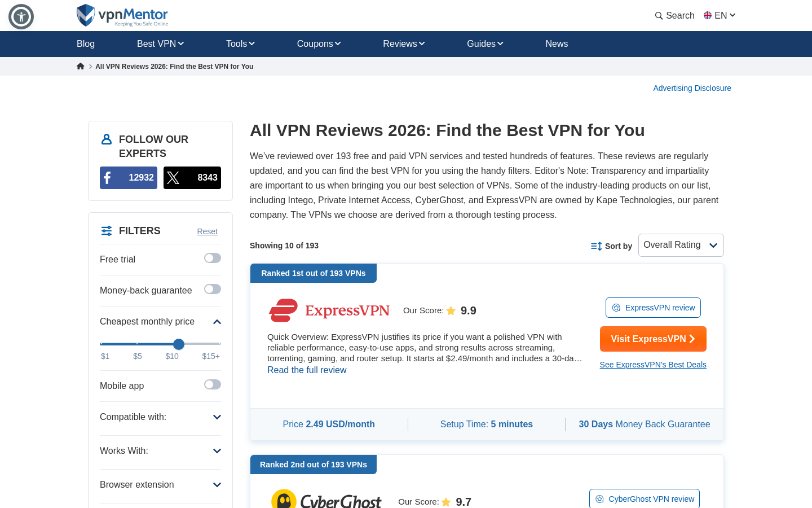Open the Coupons menu
The image size is (812, 508).
[x=319, y=43]
